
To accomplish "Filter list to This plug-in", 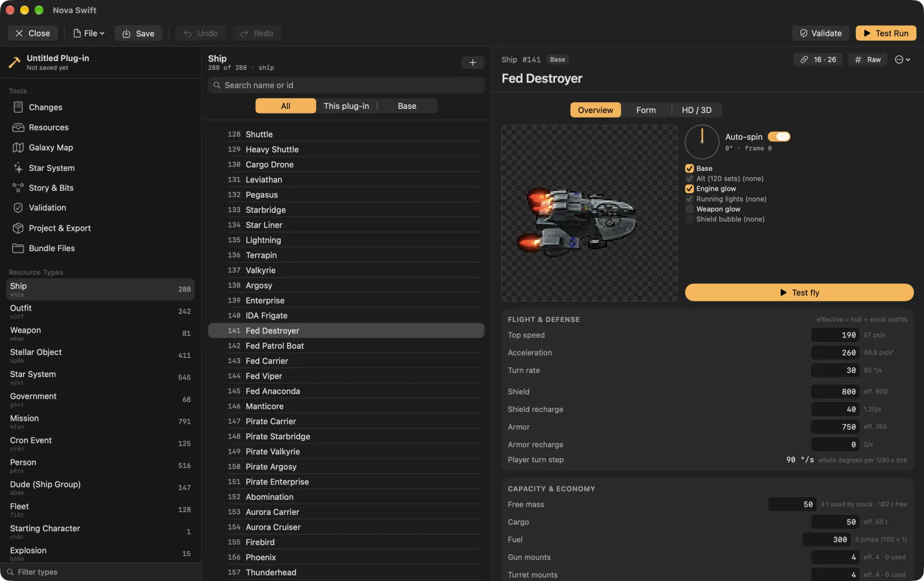I will pos(346,106).
